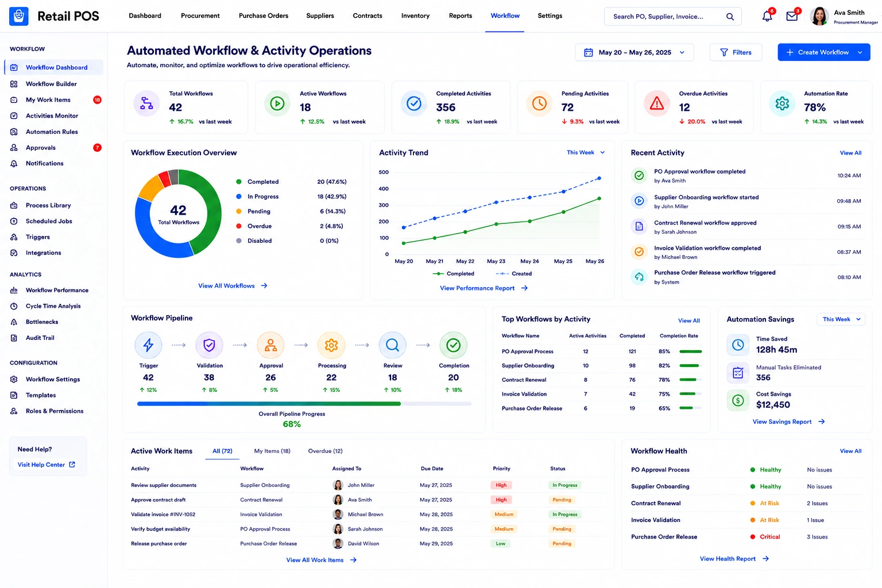Click the Manual Tasks Eliminated icon
The image size is (882, 588).
[x=738, y=373]
